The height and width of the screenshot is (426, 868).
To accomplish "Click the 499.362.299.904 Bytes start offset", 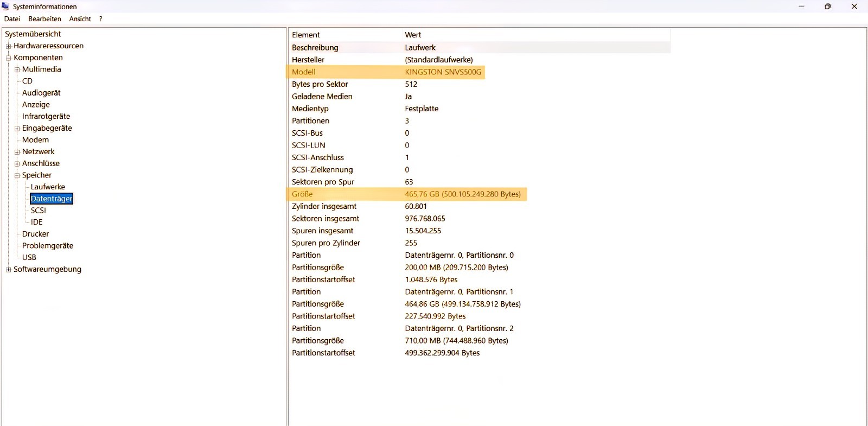I will pyautogui.click(x=442, y=353).
